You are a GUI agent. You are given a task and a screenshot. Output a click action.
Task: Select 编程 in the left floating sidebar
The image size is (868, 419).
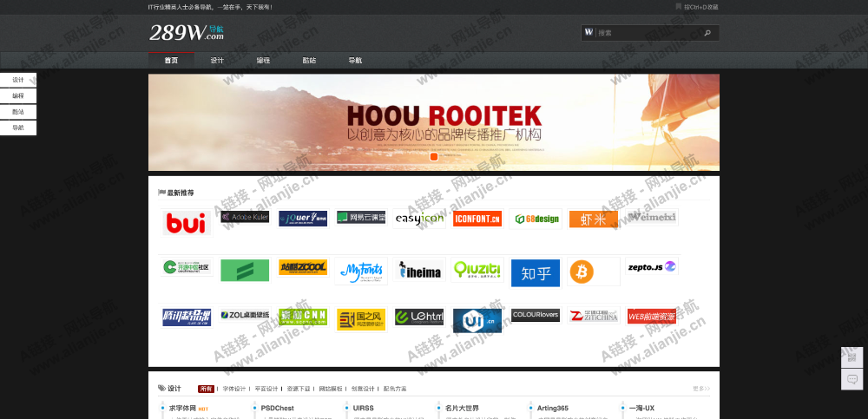[x=18, y=96]
